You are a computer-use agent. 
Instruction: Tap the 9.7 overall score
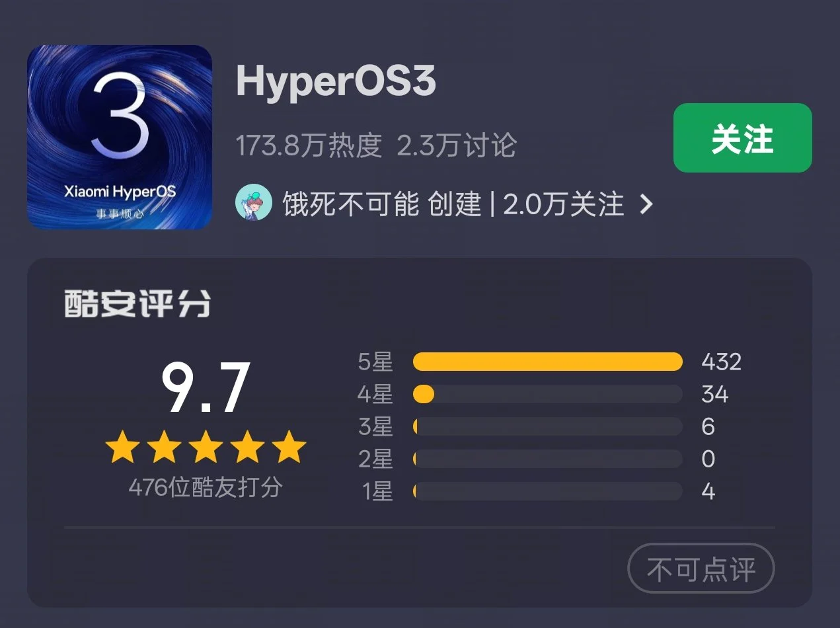[x=206, y=389]
